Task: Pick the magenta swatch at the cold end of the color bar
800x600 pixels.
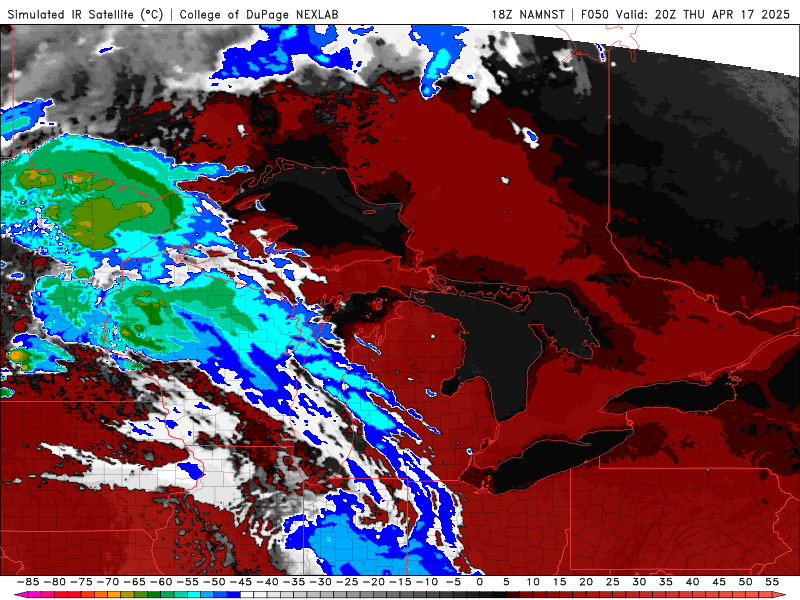Action: [x=34, y=595]
